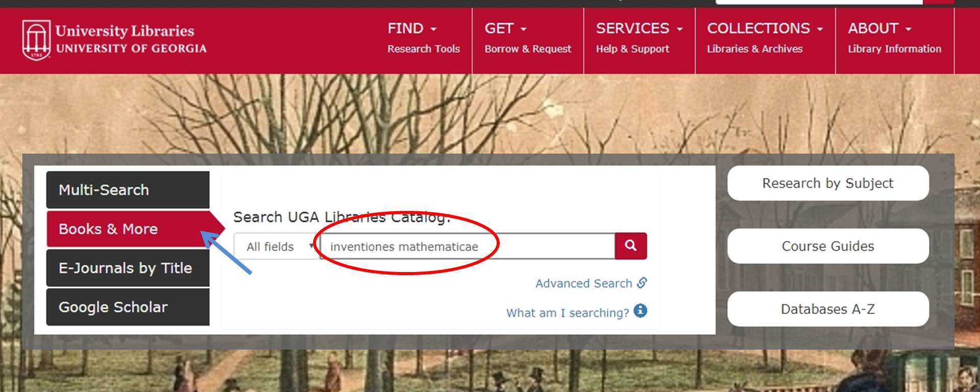
Task: Switch to the Multi-Search tab
Action: [x=128, y=190]
